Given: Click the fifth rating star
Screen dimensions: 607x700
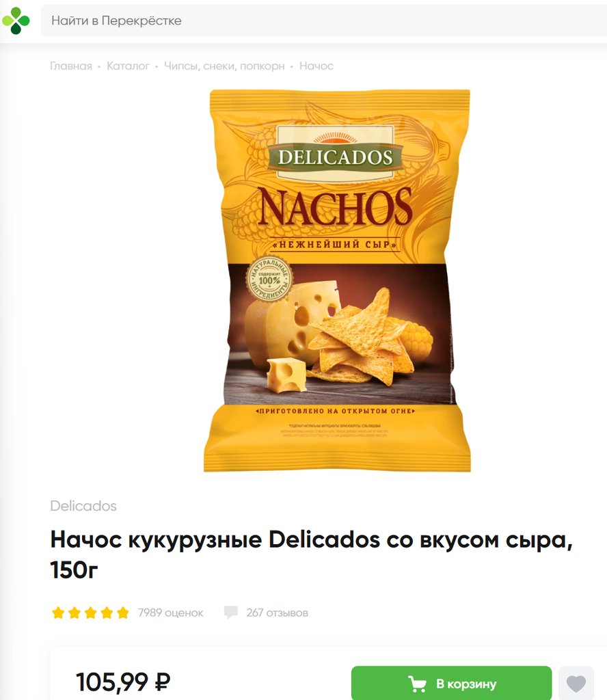Looking at the screenshot, I should click(123, 612).
